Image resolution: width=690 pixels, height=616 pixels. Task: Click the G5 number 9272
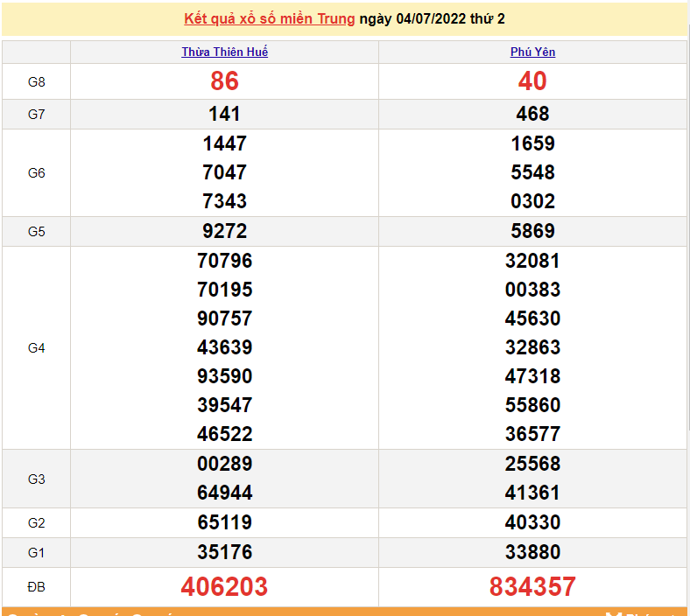(x=225, y=231)
